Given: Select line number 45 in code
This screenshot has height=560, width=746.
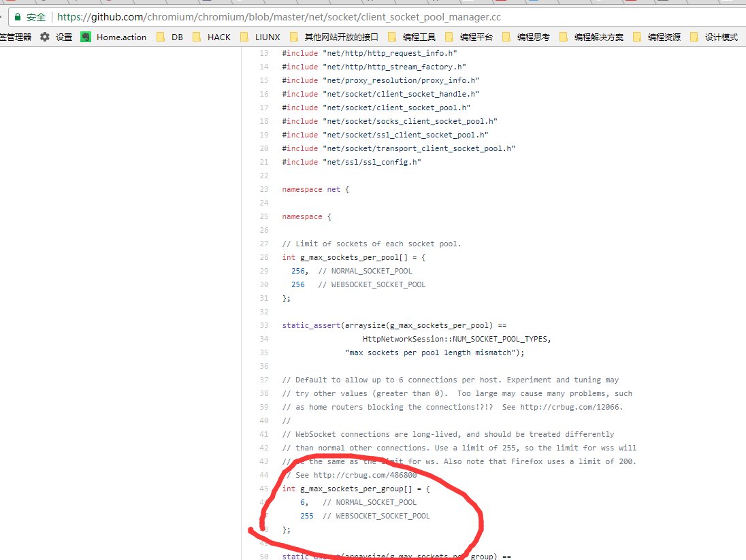Looking at the screenshot, I should 264,489.
